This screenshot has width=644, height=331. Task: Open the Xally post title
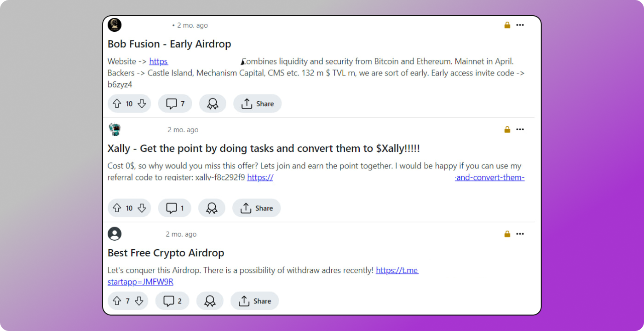pos(264,149)
